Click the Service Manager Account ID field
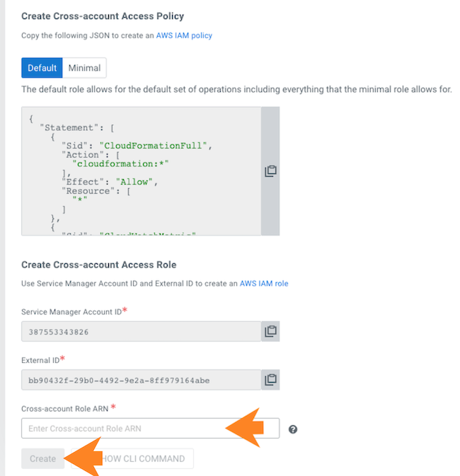 click(x=141, y=331)
